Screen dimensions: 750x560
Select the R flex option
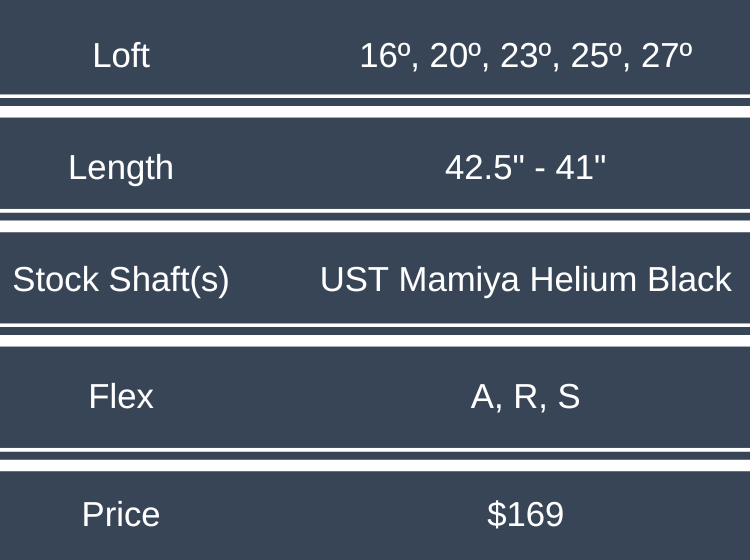526,397
